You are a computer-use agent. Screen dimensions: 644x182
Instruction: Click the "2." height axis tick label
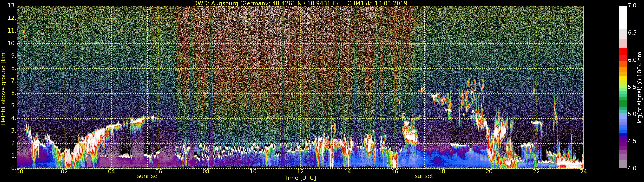(14, 143)
